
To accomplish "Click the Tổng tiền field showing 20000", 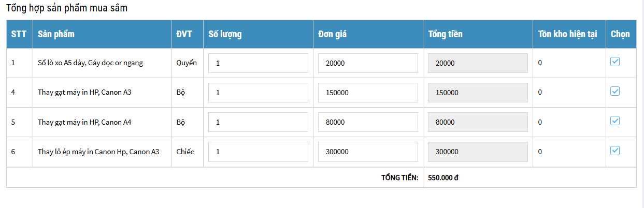I will click(x=478, y=63).
